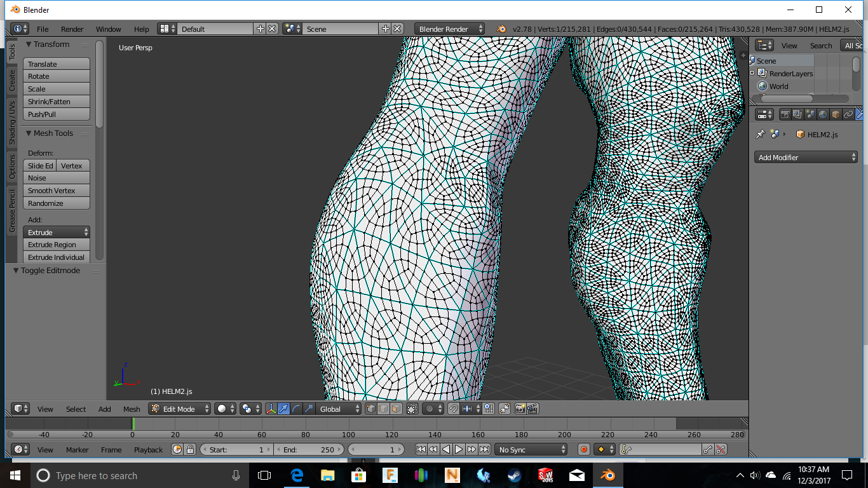Render OpenGL still image camera icon
This screenshot has width=868, height=488.
tap(520, 409)
